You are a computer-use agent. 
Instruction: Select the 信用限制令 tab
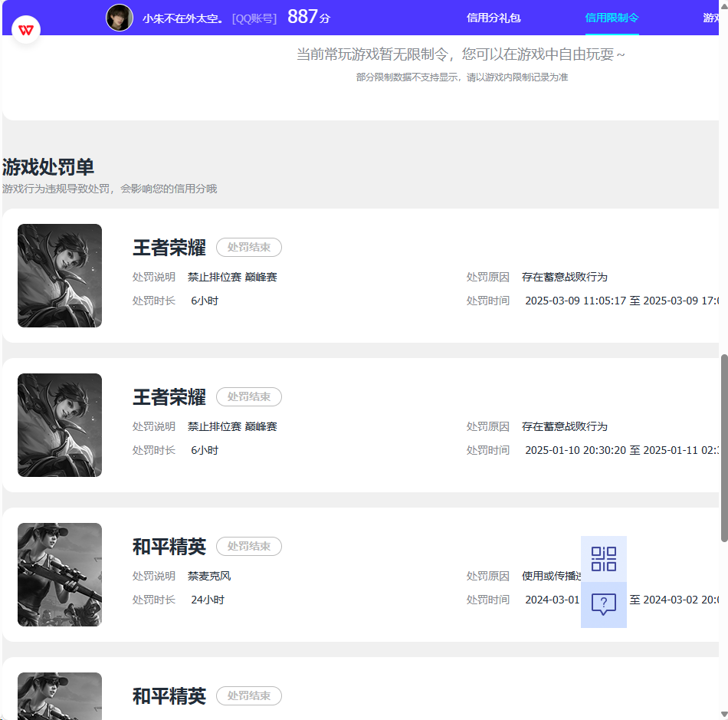[x=612, y=18]
